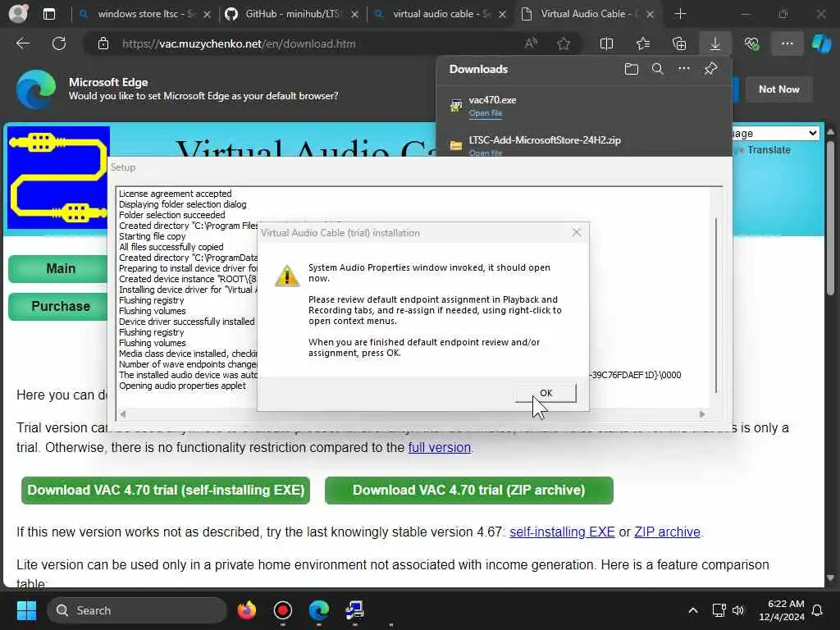This screenshot has height=630, width=840.
Task: Open the language dropdown on page
Action: click(x=776, y=133)
